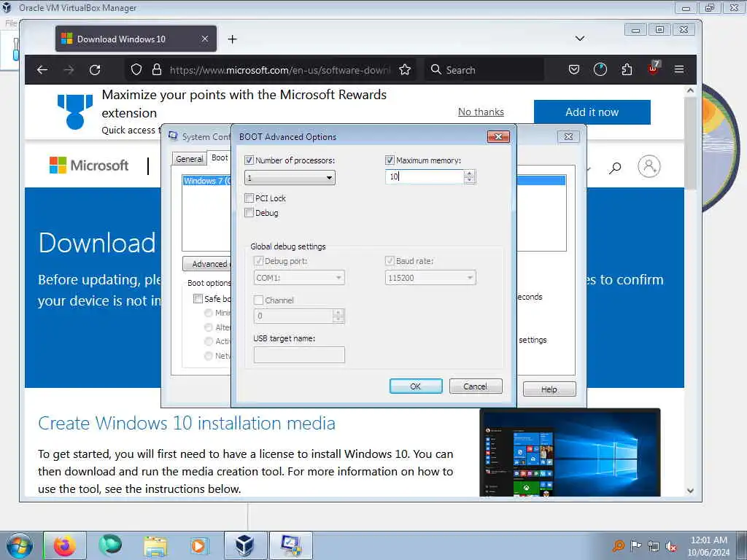Screen dimensions: 747x560
Task: Open the Action Center flag tray icon
Action: pyautogui.click(x=635, y=546)
